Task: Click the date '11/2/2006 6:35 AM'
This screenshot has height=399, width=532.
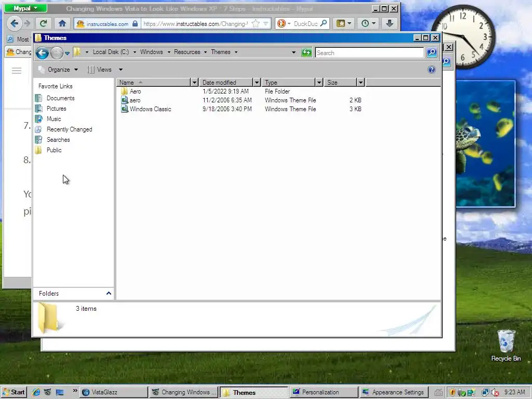Action: click(x=227, y=100)
